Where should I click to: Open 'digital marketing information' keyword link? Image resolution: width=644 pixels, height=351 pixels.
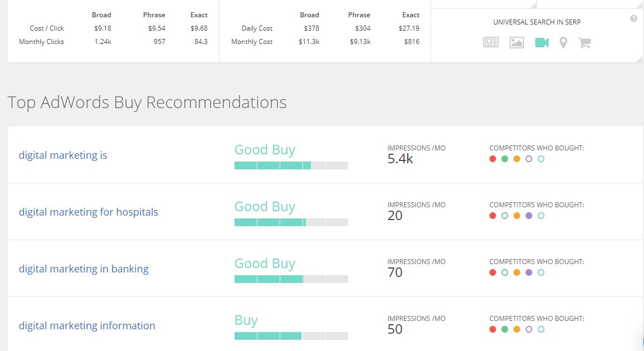(x=87, y=326)
